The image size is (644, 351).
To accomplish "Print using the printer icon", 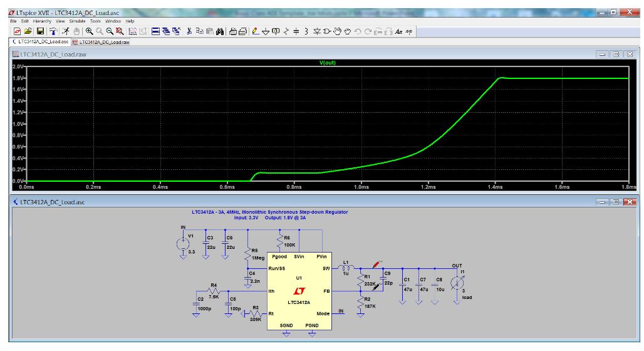I will point(232,31).
